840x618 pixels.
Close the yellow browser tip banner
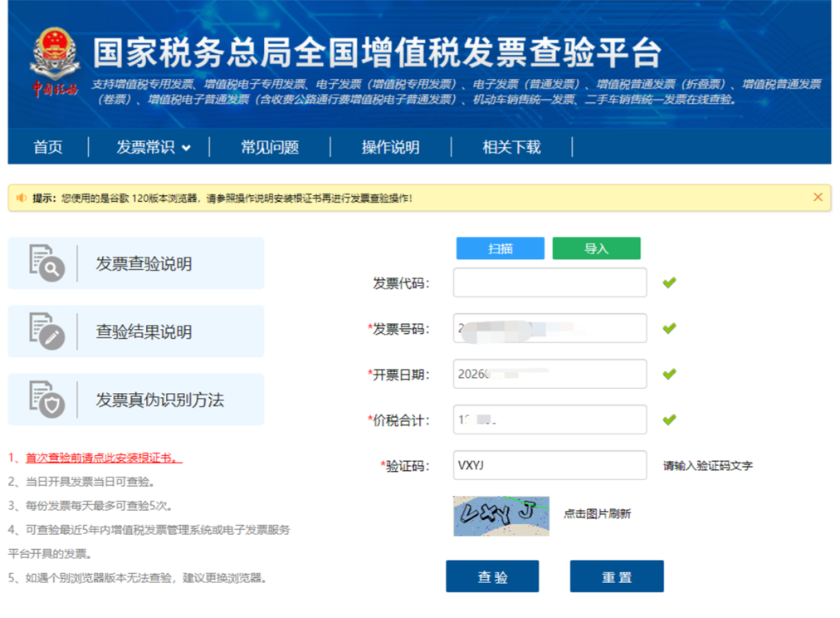[x=818, y=197]
